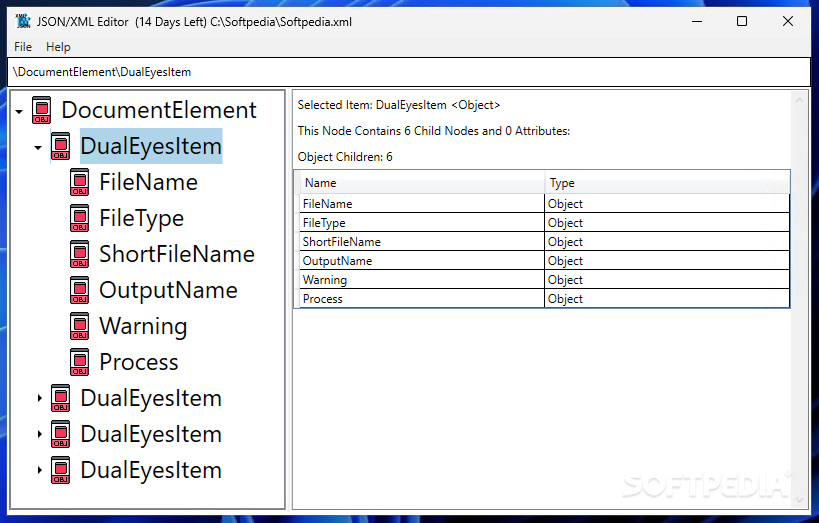Screen dimensions: 819x523
Task: Click the Object type cell in FileName row
Action: point(667,204)
